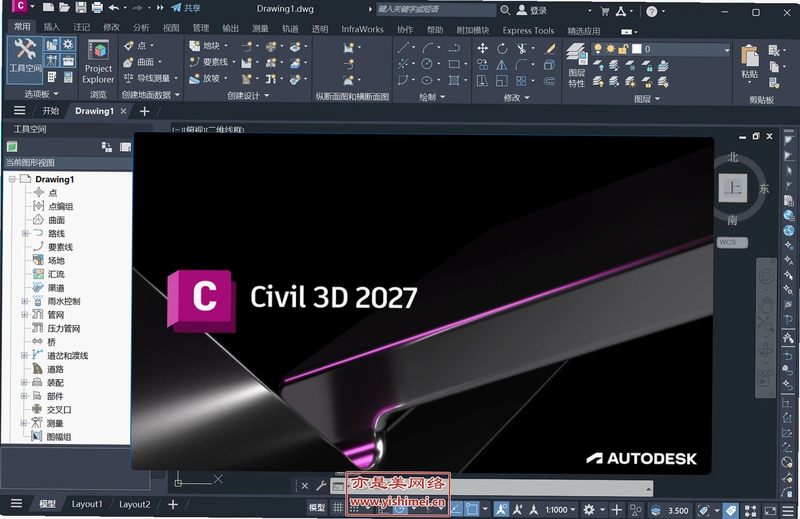Viewport: 800px width, 519px height.
Task: Click the layer color white swatch
Action: click(x=637, y=49)
